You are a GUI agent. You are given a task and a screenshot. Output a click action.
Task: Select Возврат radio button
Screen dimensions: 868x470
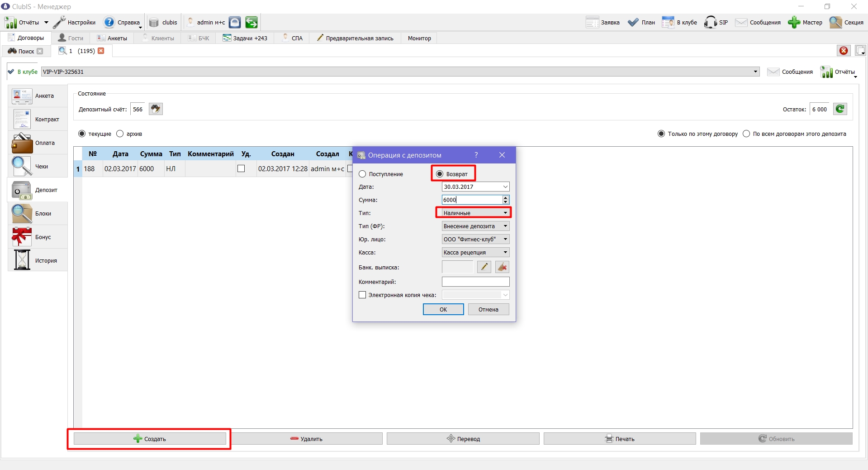point(440,174)
